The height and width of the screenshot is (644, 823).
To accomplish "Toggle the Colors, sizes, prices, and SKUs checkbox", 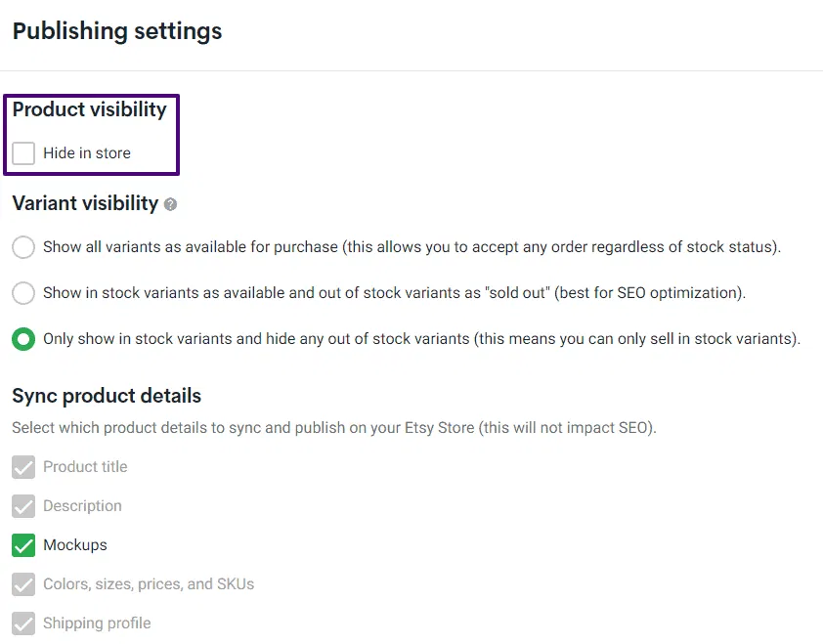I will coord(23,583).
